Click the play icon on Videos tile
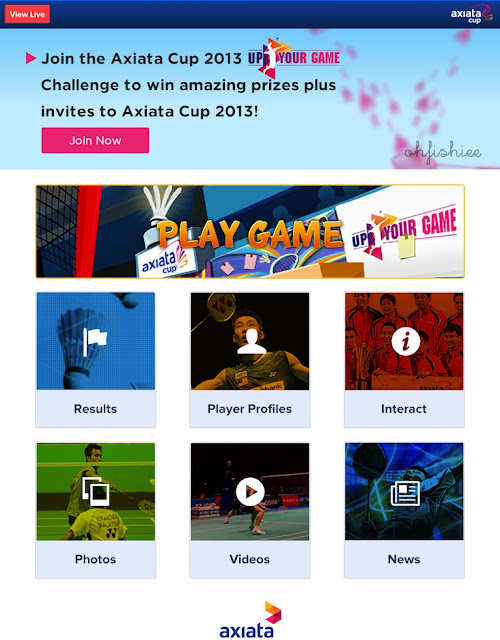 click(250, 492)
